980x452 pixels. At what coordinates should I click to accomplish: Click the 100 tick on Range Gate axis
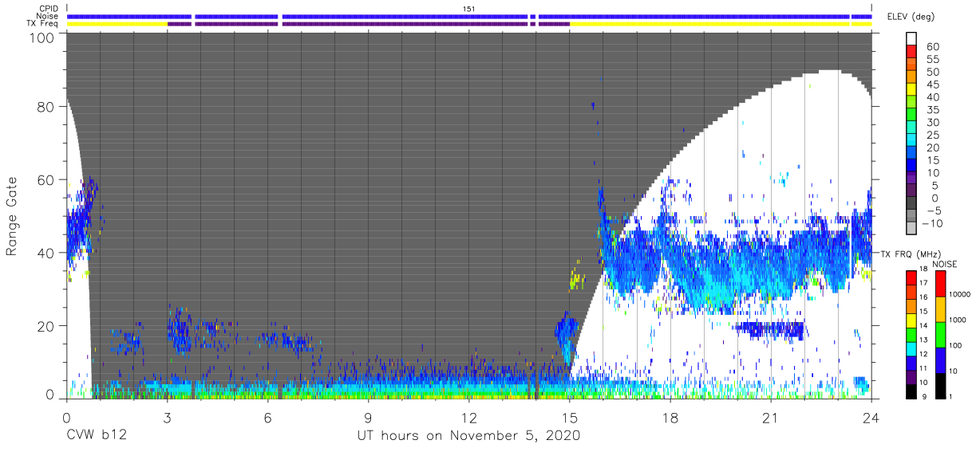[41, 38]
